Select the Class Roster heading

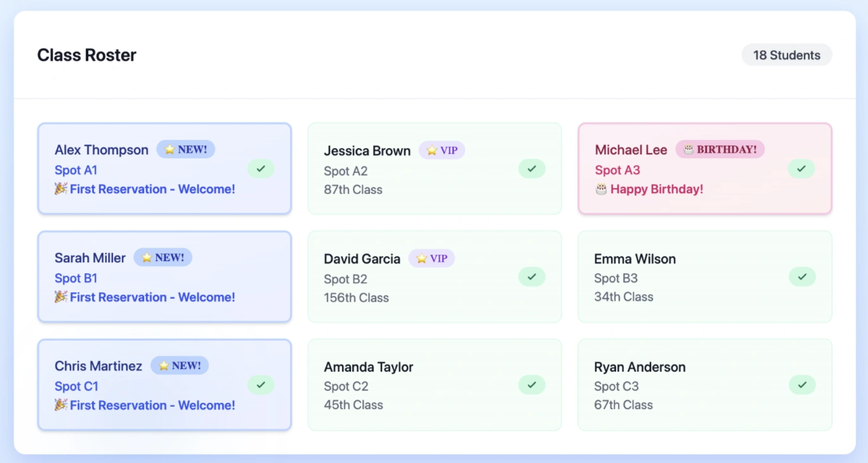[x=86, y=55]
